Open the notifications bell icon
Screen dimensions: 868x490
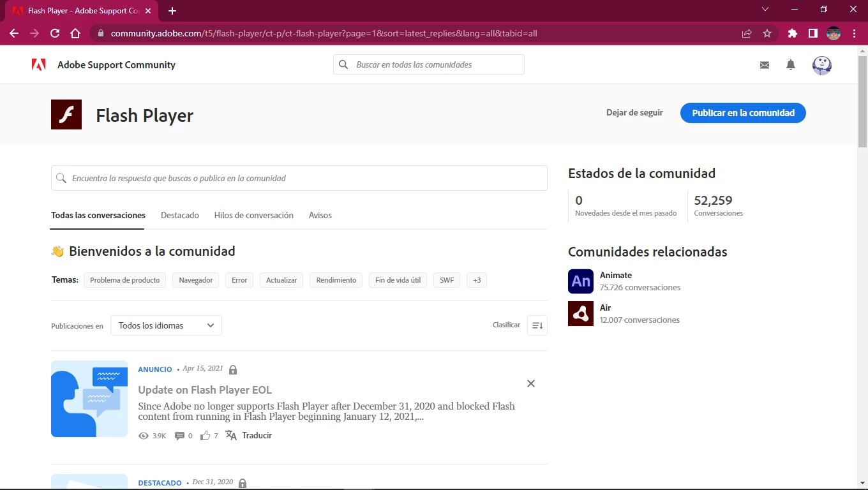coord(791,64)
